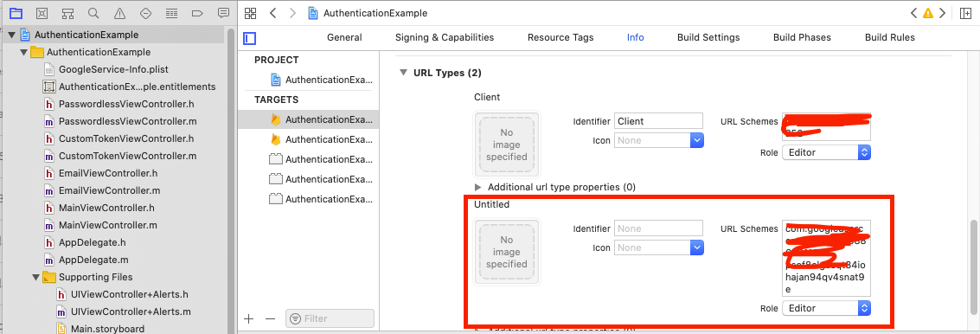Open the Report navigator speech bubble icon
The width and height of the screenshot is (980, 334).
(x=223, y=12)
